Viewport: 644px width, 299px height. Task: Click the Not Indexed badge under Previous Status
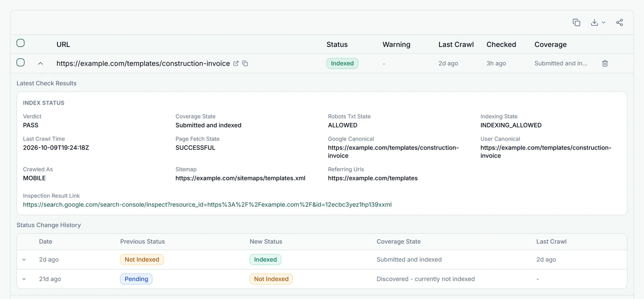tap(142, 260)
